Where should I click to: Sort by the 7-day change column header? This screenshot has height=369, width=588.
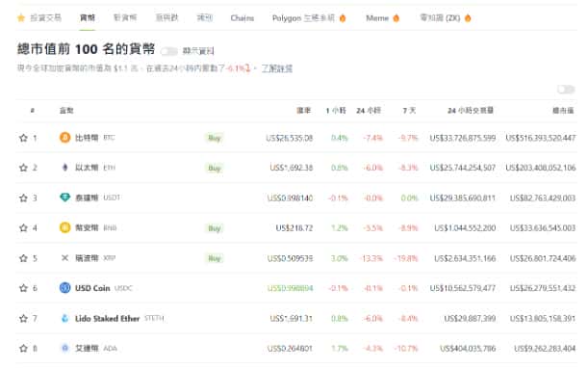409,111
